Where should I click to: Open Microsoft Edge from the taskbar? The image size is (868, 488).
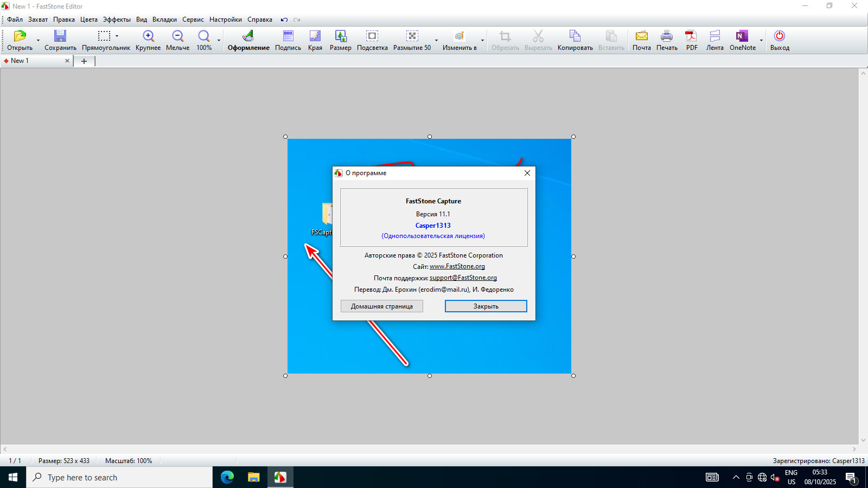(x=227, y=477)
